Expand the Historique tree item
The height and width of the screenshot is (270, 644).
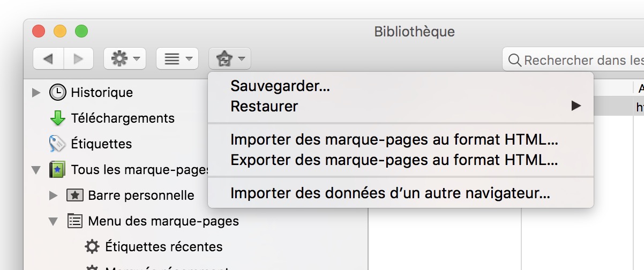(x=36, y=93)
